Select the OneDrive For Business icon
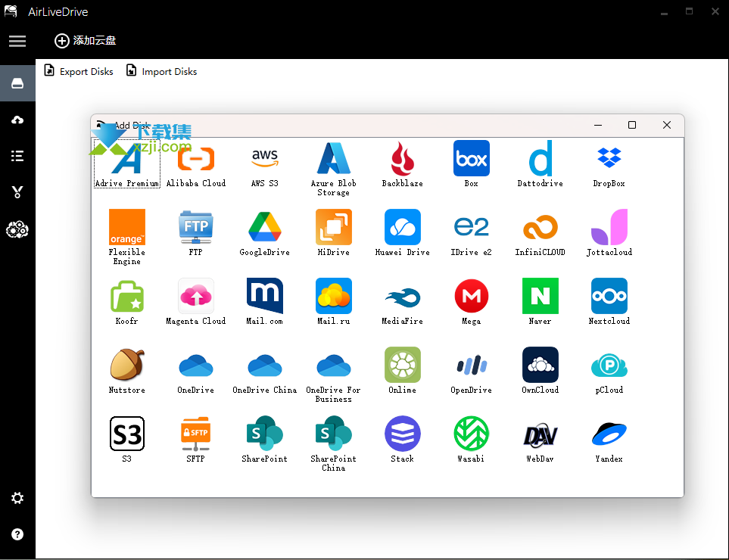The image size is (729, 560). click(x=333, y=366)
